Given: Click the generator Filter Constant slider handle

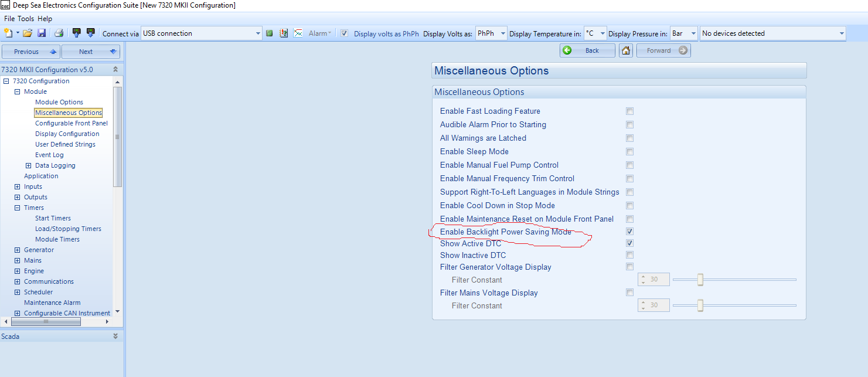Looking at the screenshot, I should [x=700, y=280].
